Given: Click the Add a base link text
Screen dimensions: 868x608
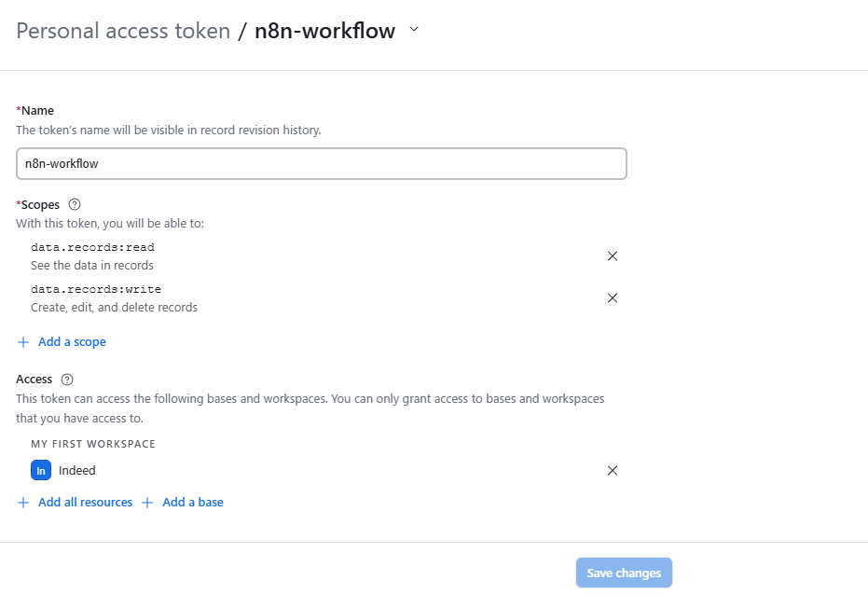Looking at the screenshot, I should pos(193,503).
